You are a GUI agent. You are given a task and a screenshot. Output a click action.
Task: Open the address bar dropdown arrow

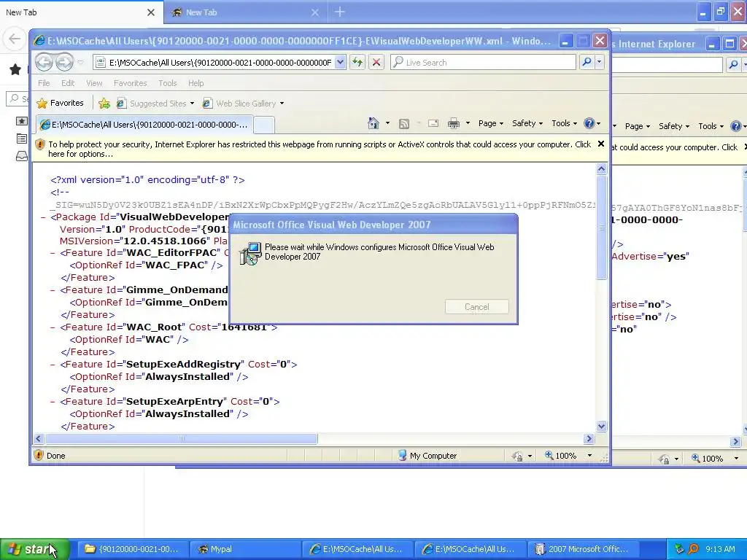pos(340,62)
